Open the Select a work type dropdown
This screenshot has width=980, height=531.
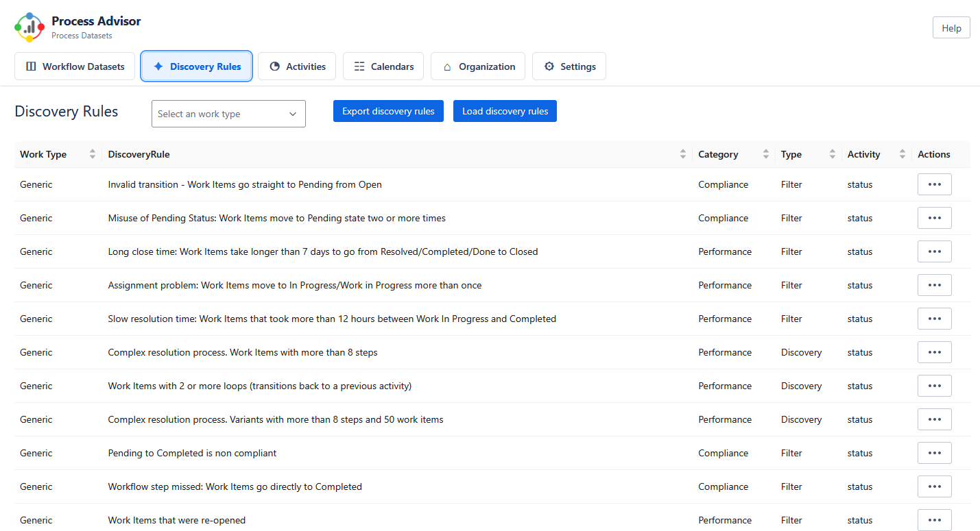tap(228, 114)
